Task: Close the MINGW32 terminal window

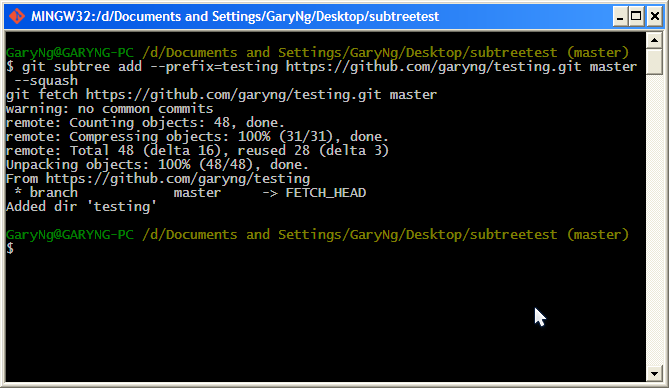Action: pos(654,17)
